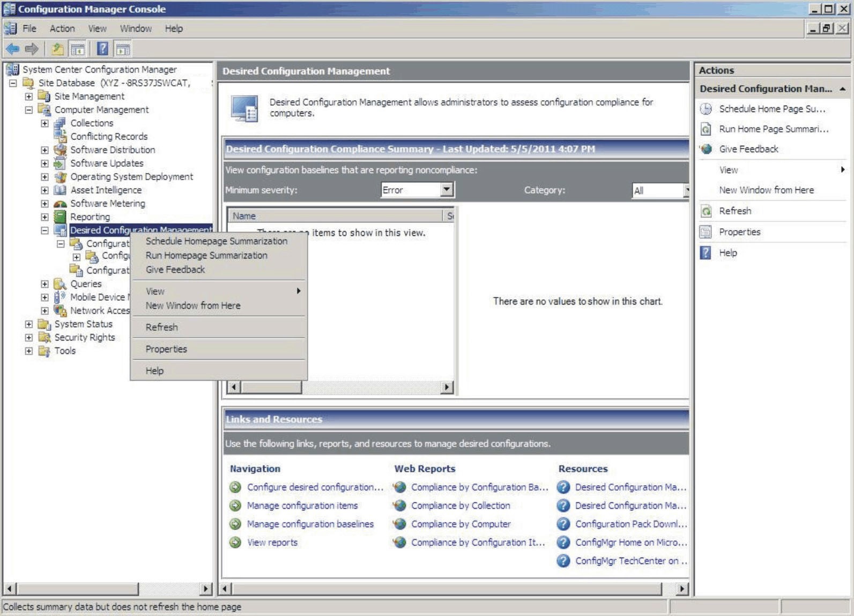Click the center pane bottom scrollbar right arrow
The width and height of the screenshot is (854, 616).
(x=682, y=589)
